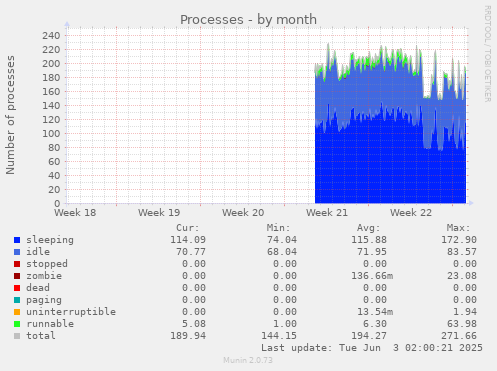Select the 'sleeping' legend label
Screen dimensions: 497x371
click(x=50, y=240)
